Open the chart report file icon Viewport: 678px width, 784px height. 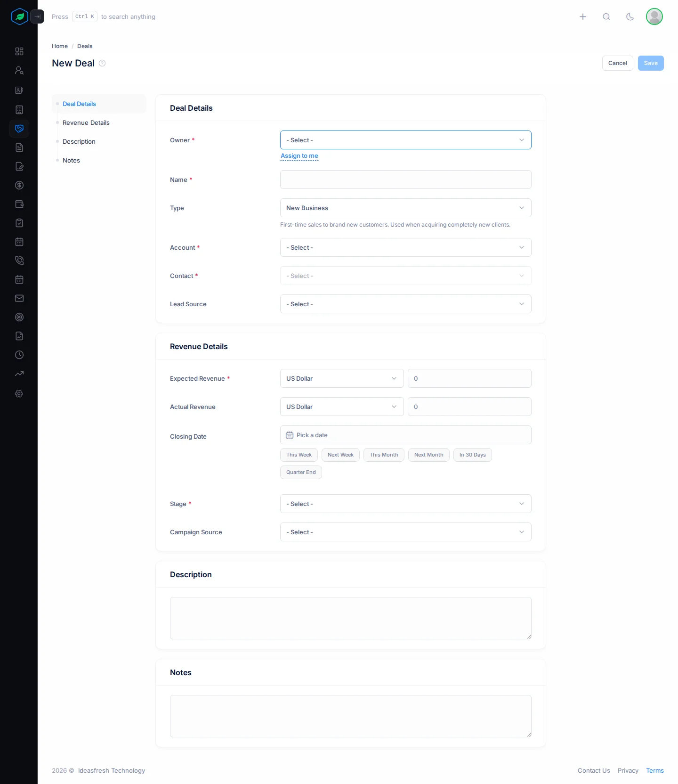tap(19, 336)
